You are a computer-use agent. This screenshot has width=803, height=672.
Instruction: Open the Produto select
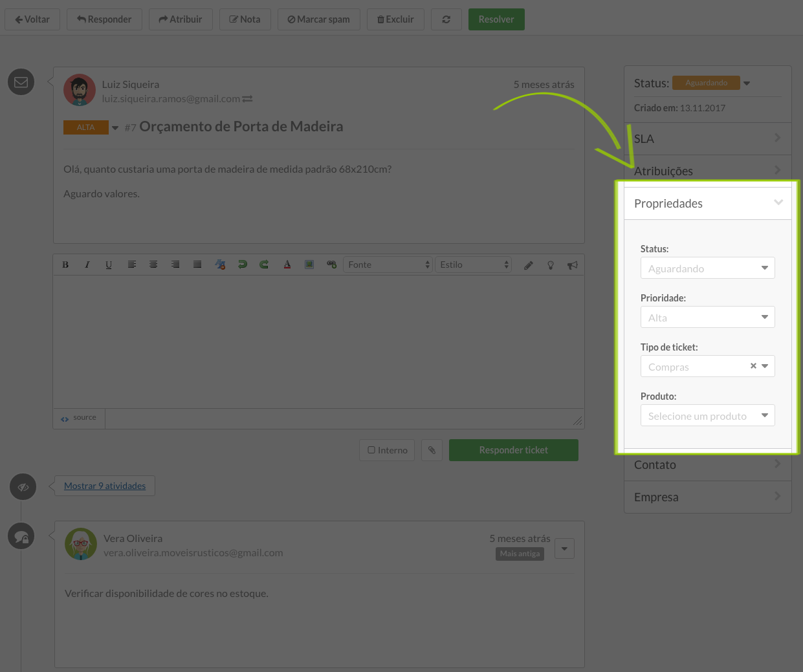pos(708,416)
